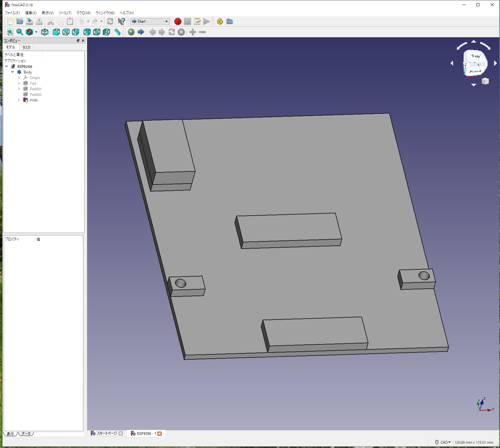
Task: Click the yellow Part creation icon
Action: click(220, 21)
